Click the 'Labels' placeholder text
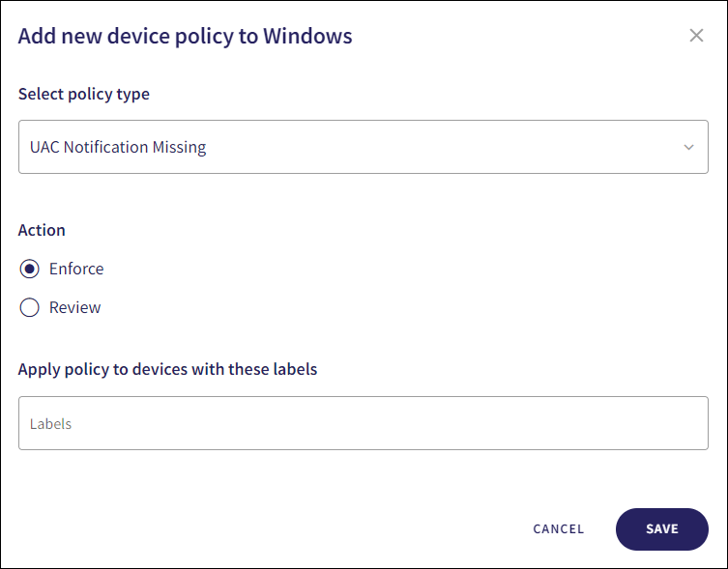The image size is (728, 569). coord(50,424)
